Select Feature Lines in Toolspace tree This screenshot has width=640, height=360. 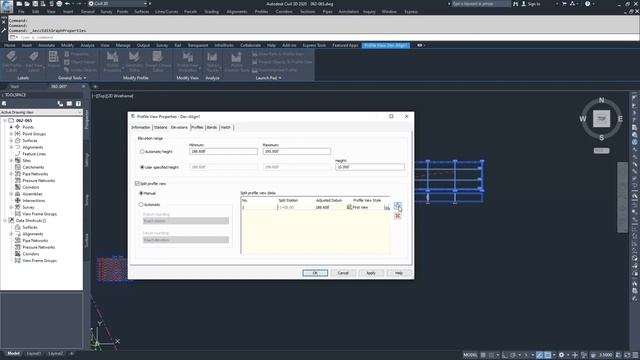pos(34,154)
